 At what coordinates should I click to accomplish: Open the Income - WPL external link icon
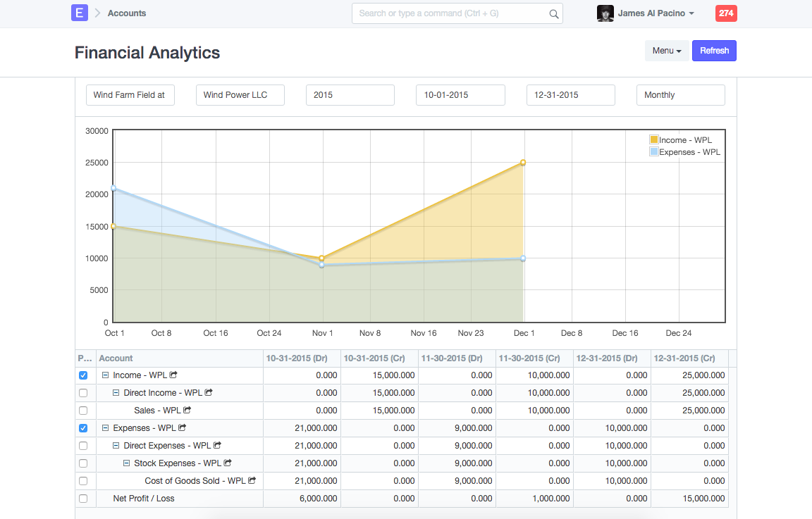point(173,375)
